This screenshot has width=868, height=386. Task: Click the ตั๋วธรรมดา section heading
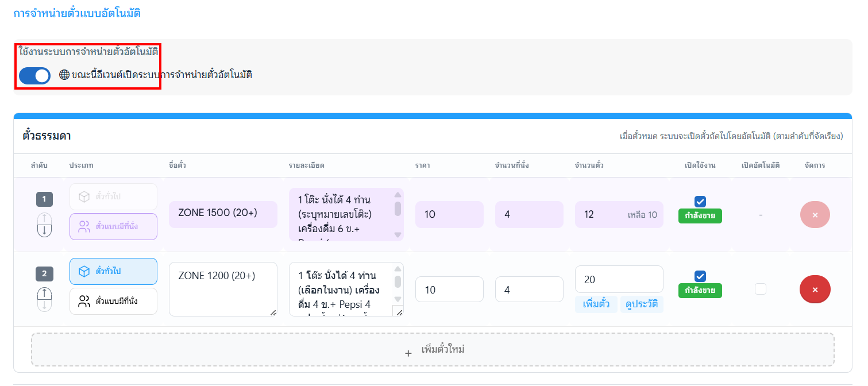coord(47,136)
